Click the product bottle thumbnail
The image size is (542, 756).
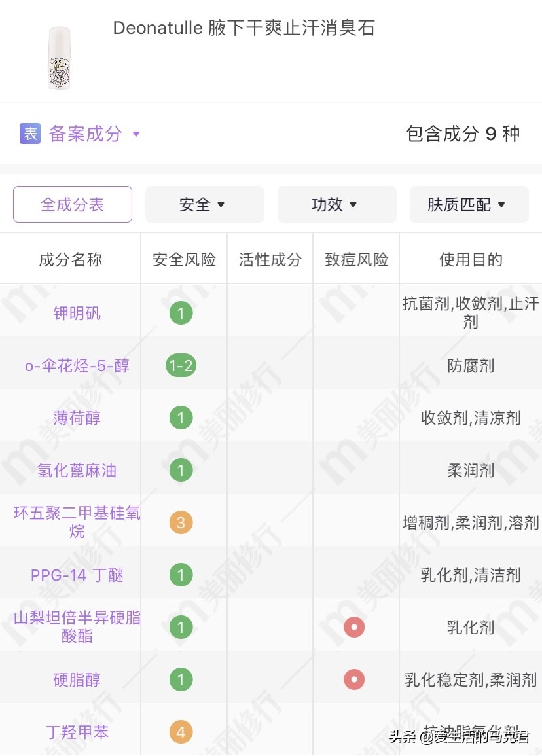[x=59, y=58]
